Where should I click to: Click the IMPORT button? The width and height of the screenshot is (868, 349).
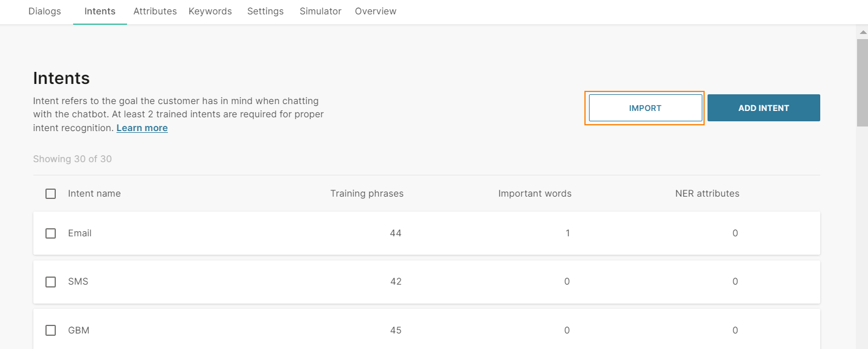645,108
